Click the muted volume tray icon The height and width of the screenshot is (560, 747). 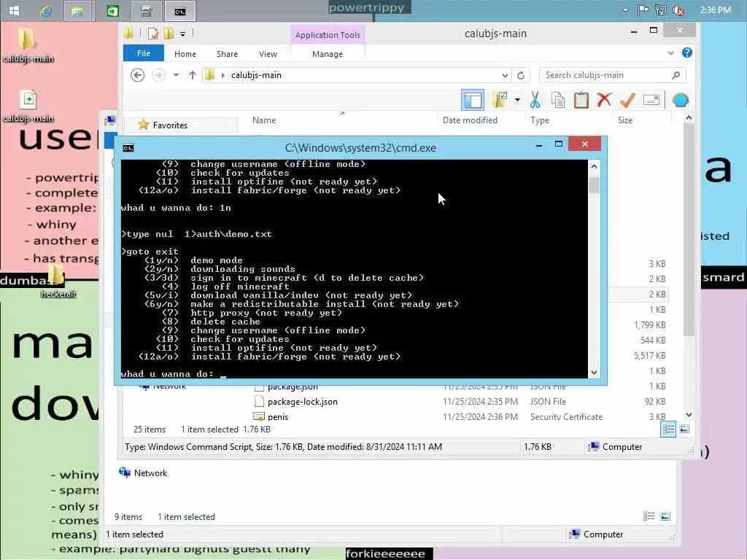tap(678, 10)
